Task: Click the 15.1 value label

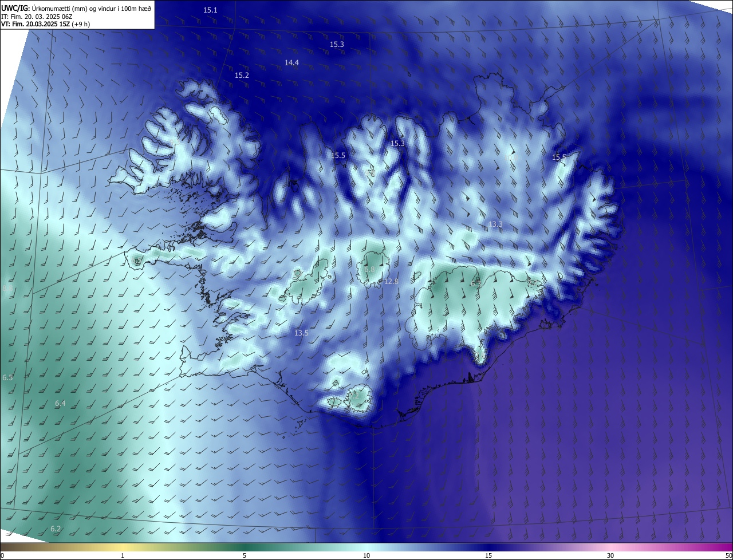Action: coord(211,10)
